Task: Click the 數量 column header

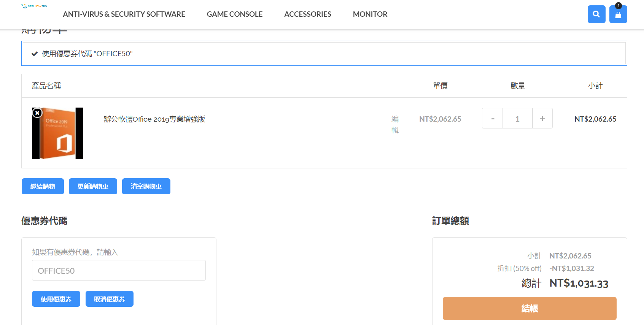Action: [518, 86]
